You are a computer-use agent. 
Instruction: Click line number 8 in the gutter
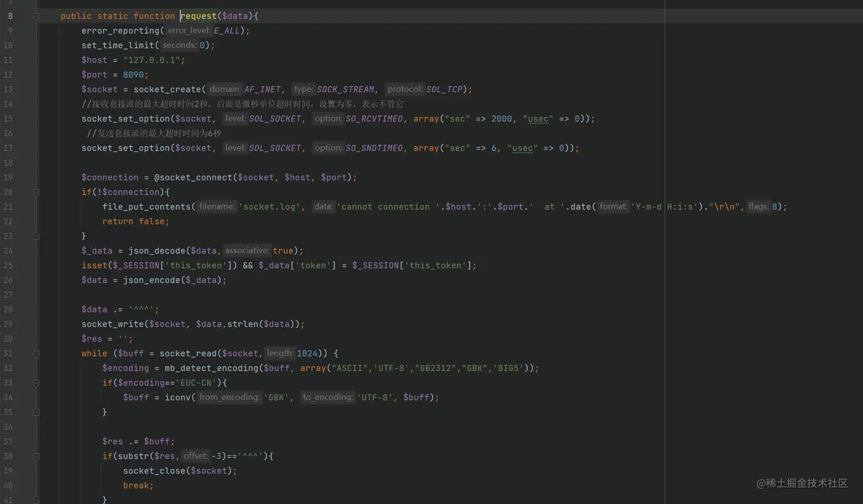coord(10,16)
